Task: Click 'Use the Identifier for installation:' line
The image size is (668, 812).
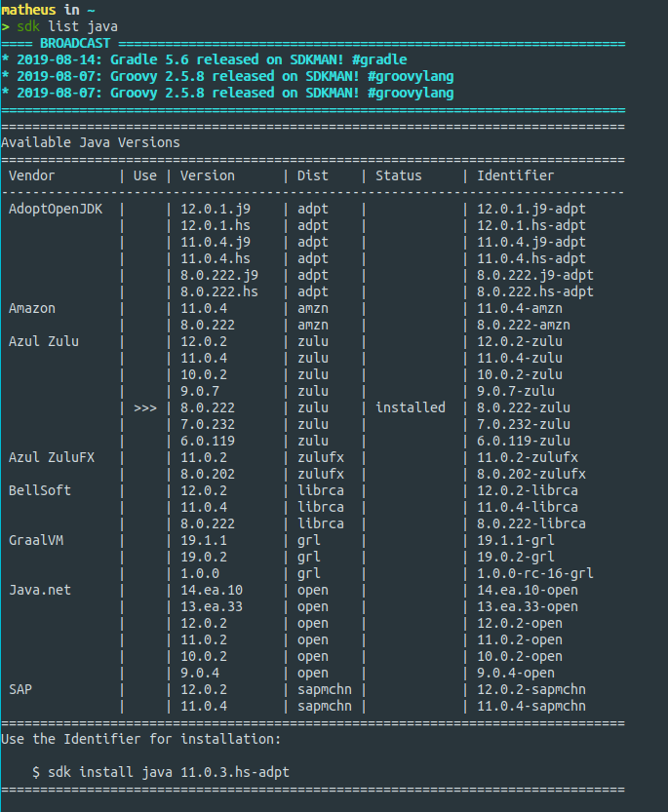Action: tap(141, 739)
